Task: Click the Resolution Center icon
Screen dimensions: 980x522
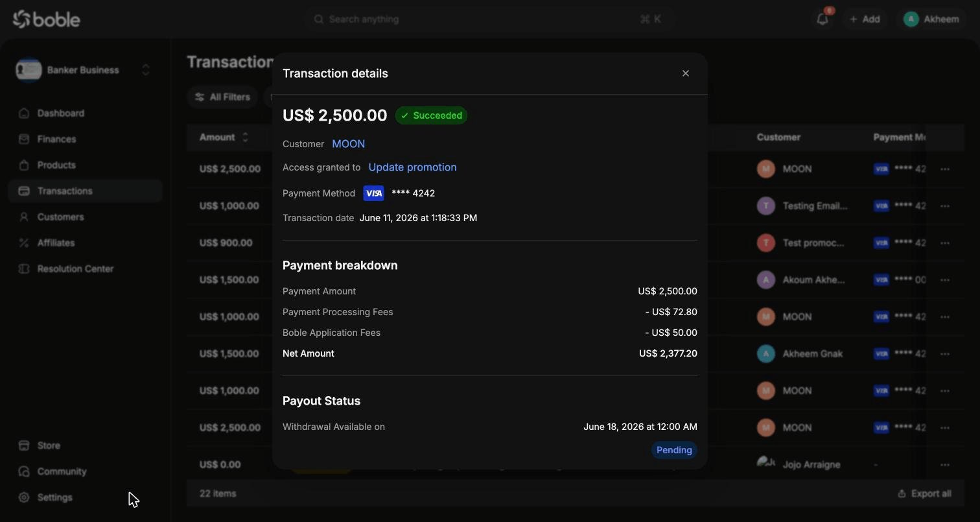Action: tap(24, 268)
